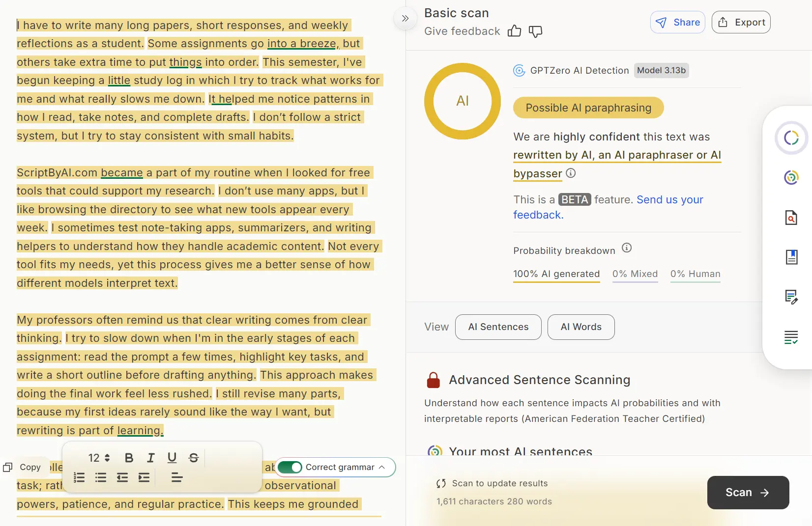Click the AI score circular gauge

tap(462, 101)
